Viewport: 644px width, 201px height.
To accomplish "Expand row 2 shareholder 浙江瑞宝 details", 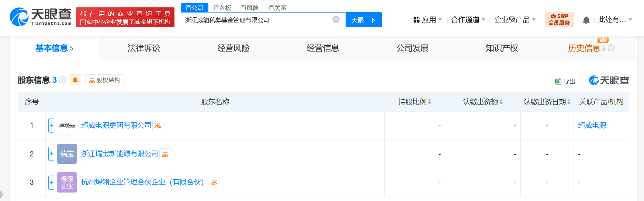I will (x=51, y=154).
